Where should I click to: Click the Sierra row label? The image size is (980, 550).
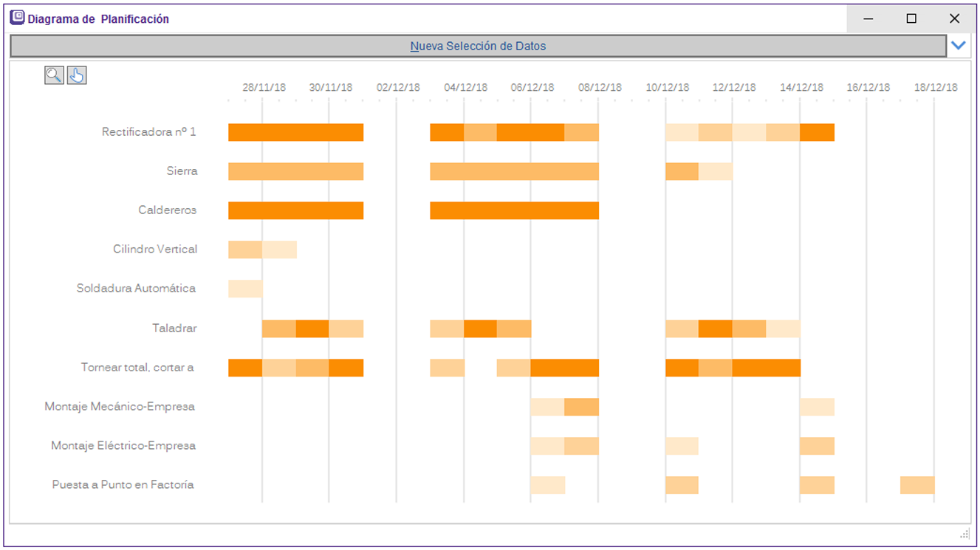click(x=182, y=171)
